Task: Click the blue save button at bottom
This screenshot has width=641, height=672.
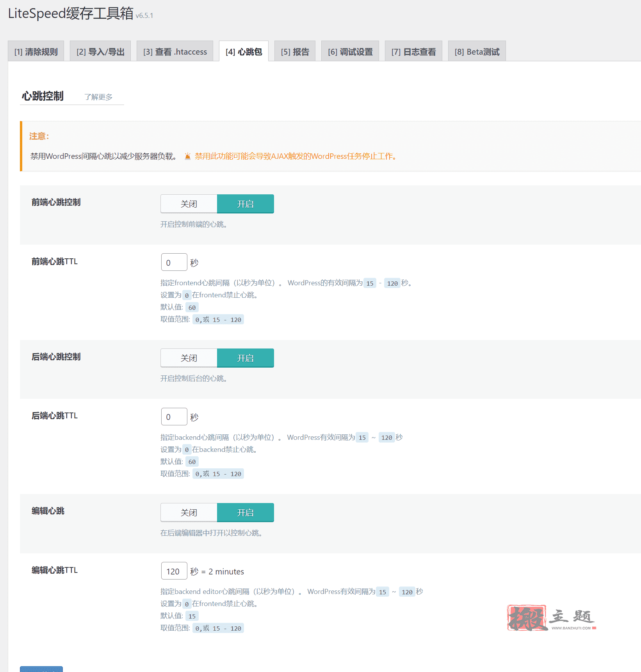Action: (x=41, y=669)
